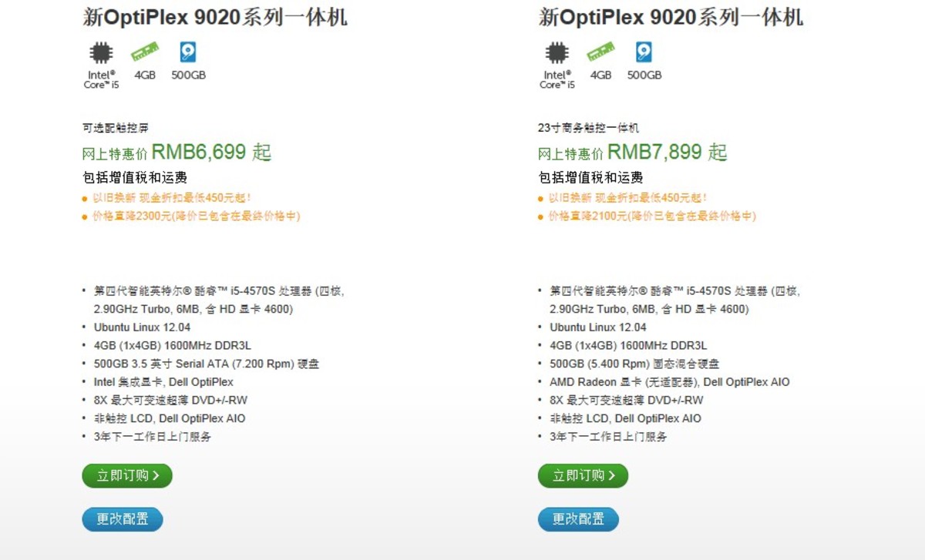Click the 价格直降2300元 promotion link
925x560 pixels.
(x=194, y=216)
